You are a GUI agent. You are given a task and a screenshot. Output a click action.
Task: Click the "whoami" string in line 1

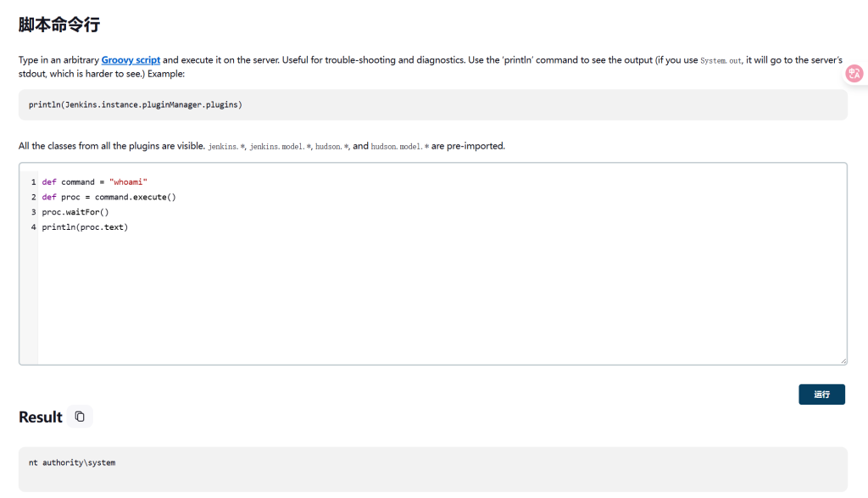coord(129,182)
